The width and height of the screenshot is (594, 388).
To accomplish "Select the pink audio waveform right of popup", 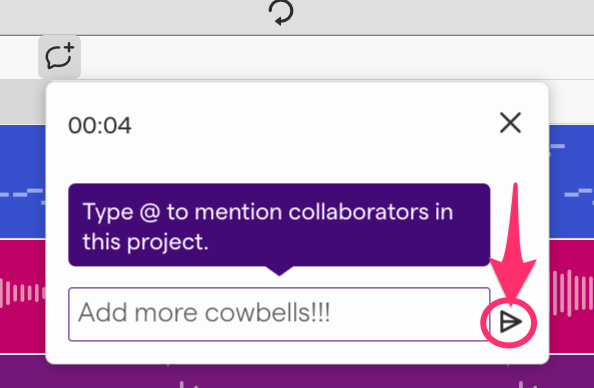I will tap(571, 296).
